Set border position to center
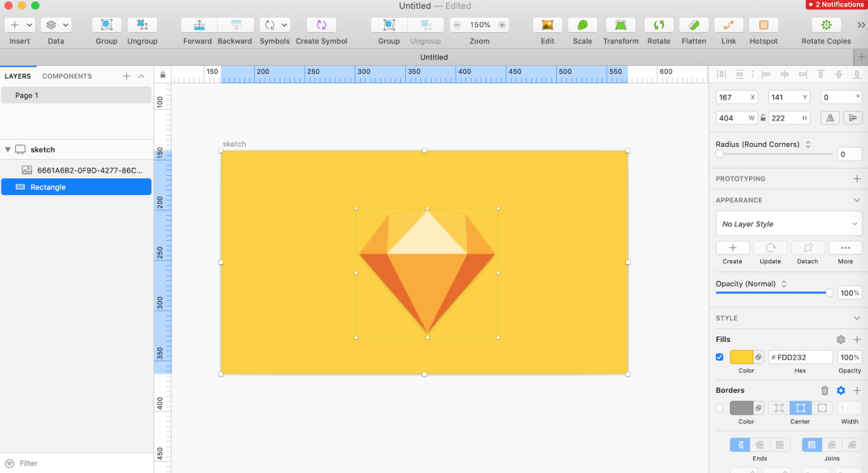The width and height of the screenshot is (868, 473). pos(800,408)
